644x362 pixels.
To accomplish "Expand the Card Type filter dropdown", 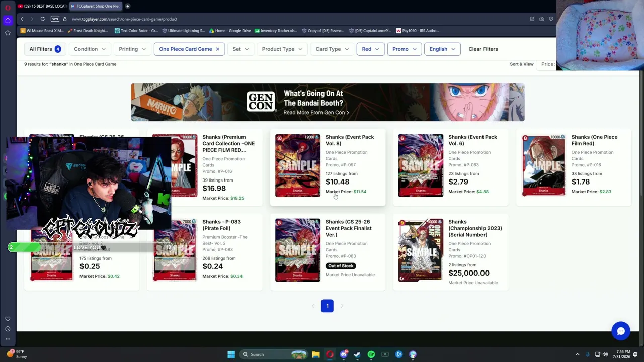I will click(x=332, y=49).
